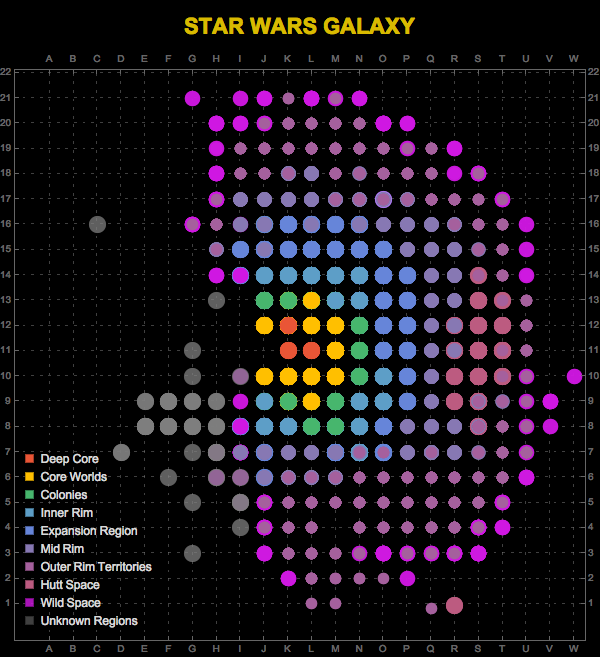Click the Hutt Space dot at grid R1
The height and width of the screenshot is (657, 600).
tap(455, 605)
